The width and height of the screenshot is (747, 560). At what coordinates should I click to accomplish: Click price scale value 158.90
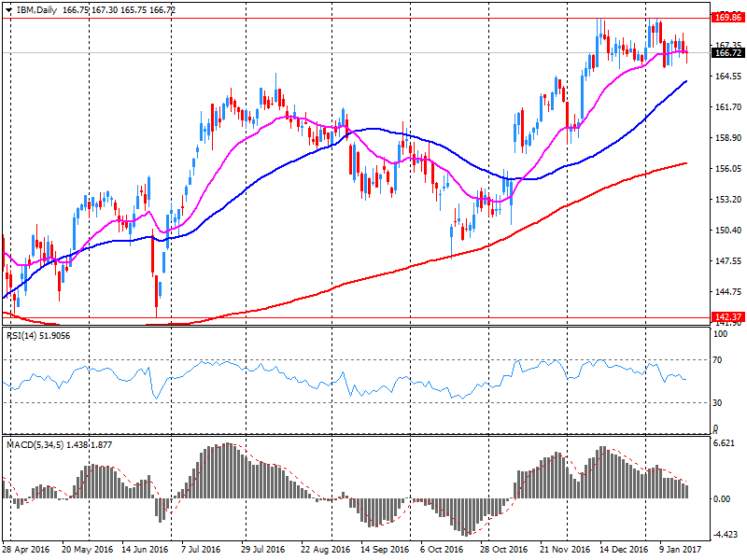(728, 137)
